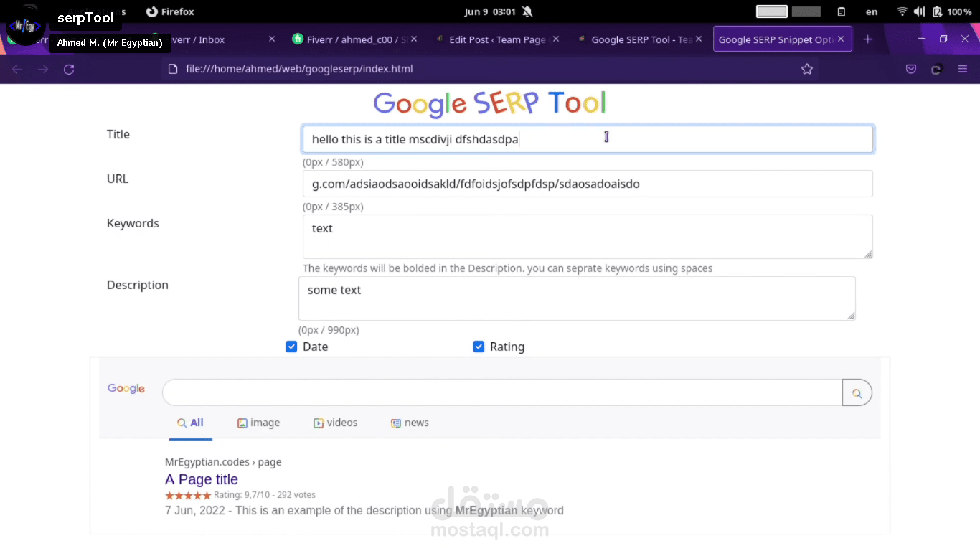Screen dimensions: 980x551
Task: Switch to Fiverr / ahmed_c00 tab
Action: [355, 39]
